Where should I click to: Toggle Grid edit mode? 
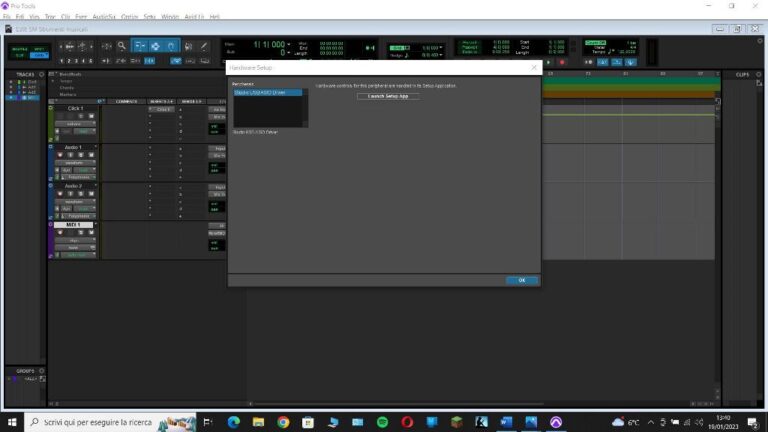pyautogui.click(x=39, y=55)
